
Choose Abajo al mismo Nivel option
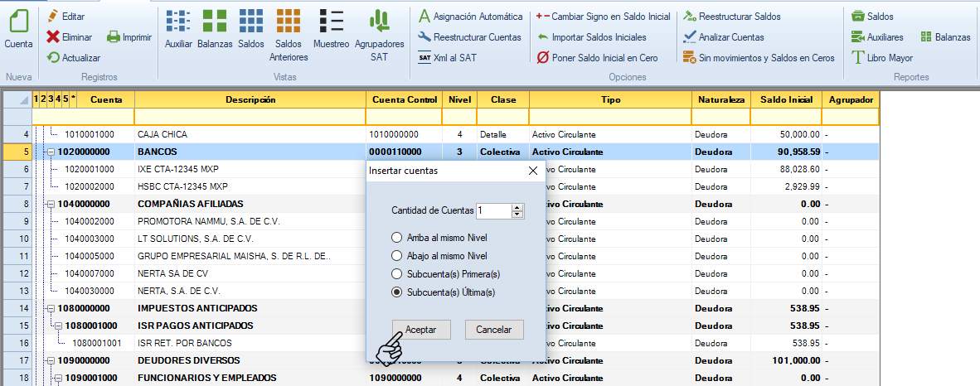397,256
